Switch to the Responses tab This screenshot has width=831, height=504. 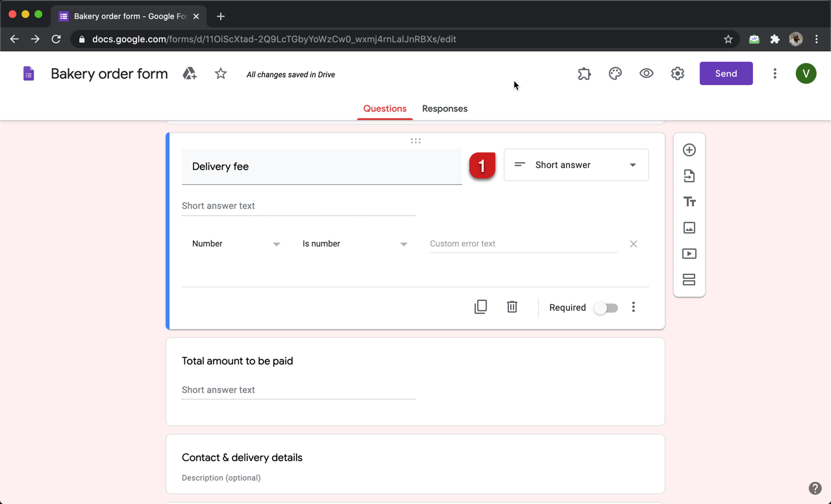coord(444,108)
